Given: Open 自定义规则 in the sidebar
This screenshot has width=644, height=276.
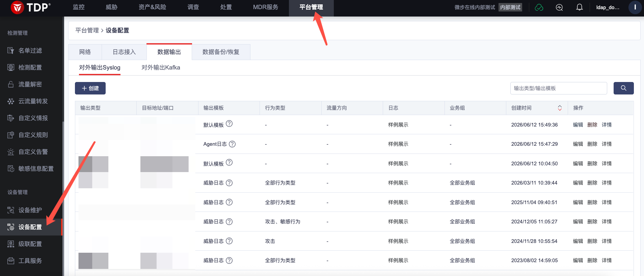Looking at the screenshot, I should [x=33, y=135].
